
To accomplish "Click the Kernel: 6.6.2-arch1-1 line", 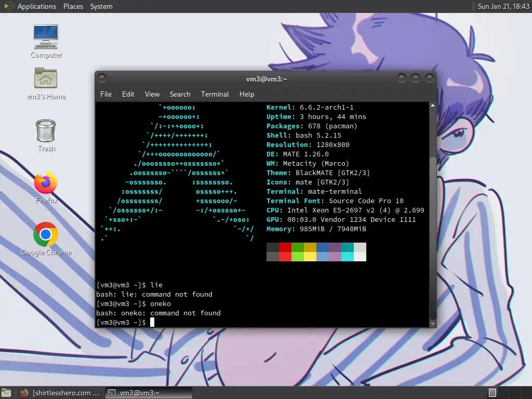I will point(310,107).
